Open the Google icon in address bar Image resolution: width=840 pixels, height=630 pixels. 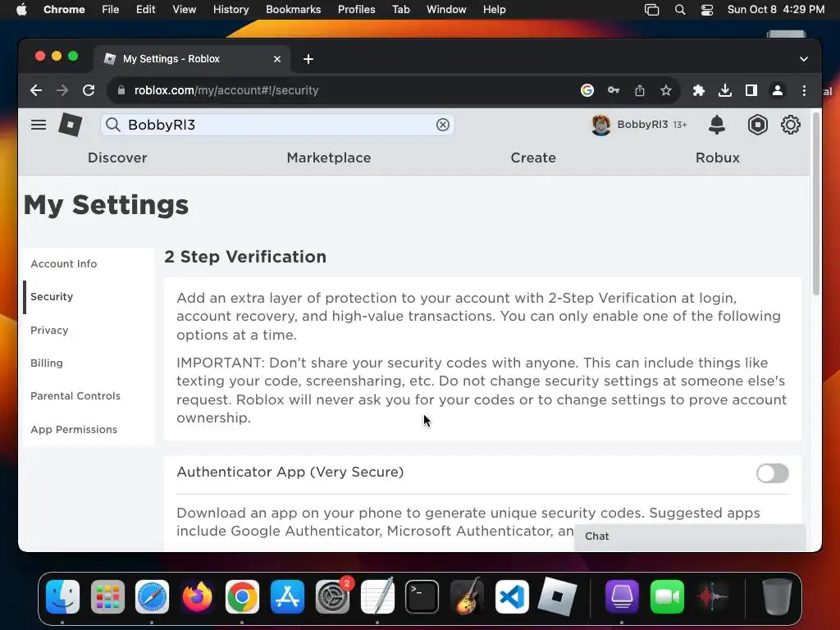(587, 90)
